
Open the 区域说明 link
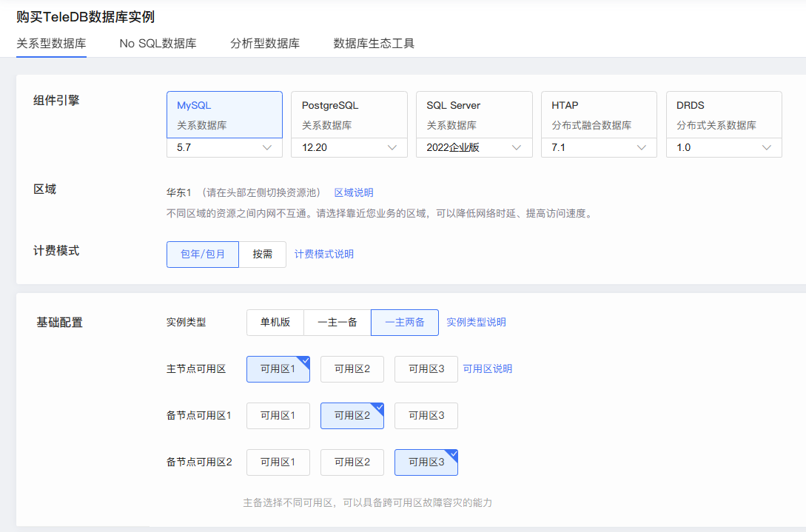pos(354,192)
